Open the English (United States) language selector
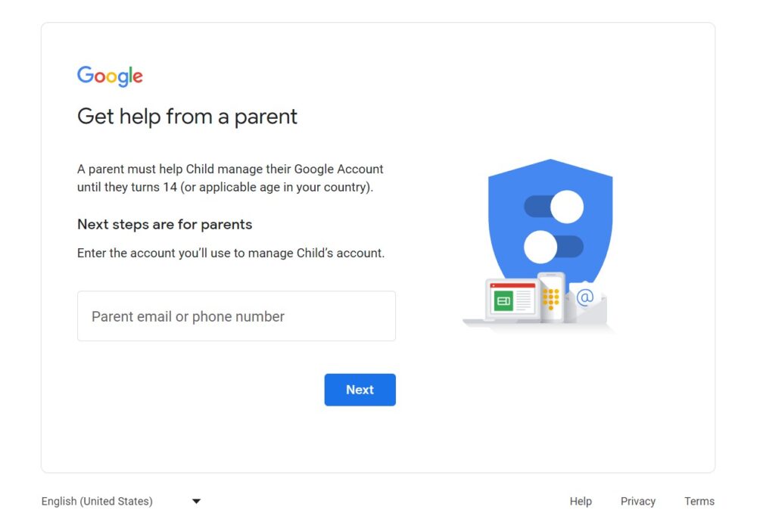Image resolution: width=757 pixels, height=532 pixels. click(97, 501)
